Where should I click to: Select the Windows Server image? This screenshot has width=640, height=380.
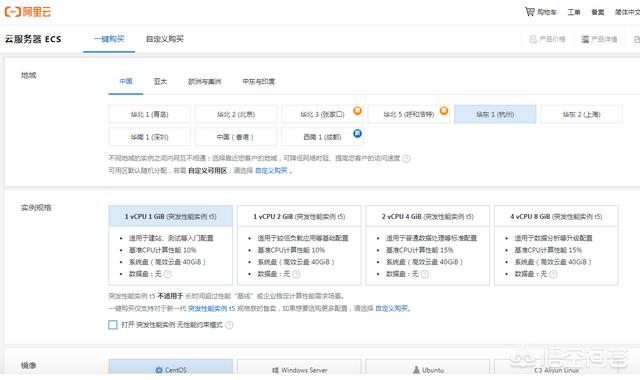(299, 367)
